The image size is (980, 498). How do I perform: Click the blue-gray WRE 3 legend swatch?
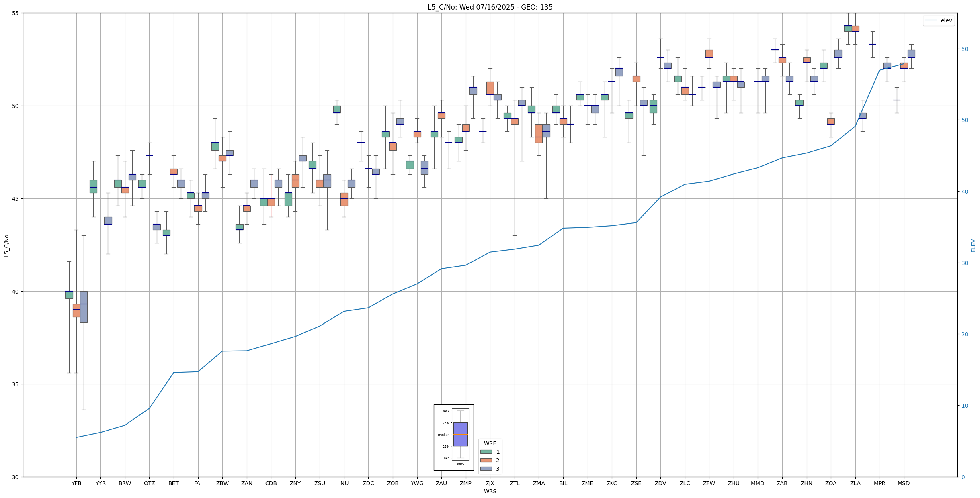(x=486, y=469)
